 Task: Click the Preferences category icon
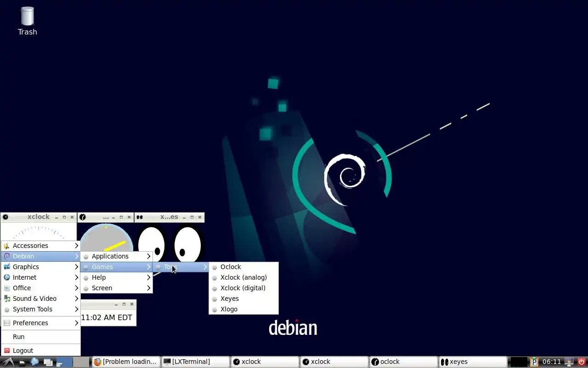(x=7, y=323)
